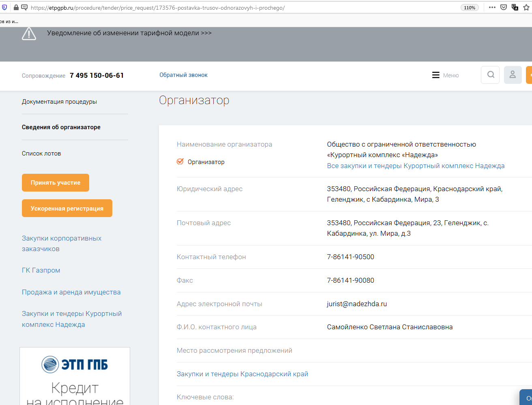Open the ГК Газпром link
The width and height of the screenshot is (532, 405).
click(41, 270)
